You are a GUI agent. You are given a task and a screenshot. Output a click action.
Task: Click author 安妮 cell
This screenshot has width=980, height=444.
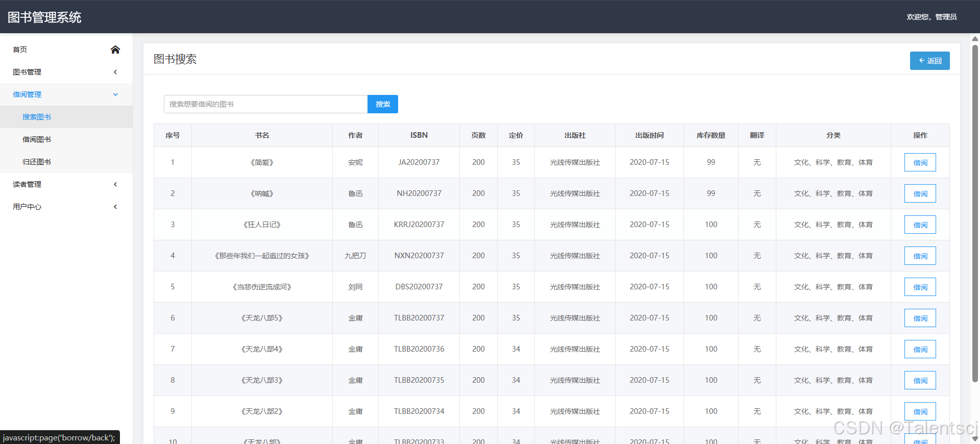[x=355, y=162]
